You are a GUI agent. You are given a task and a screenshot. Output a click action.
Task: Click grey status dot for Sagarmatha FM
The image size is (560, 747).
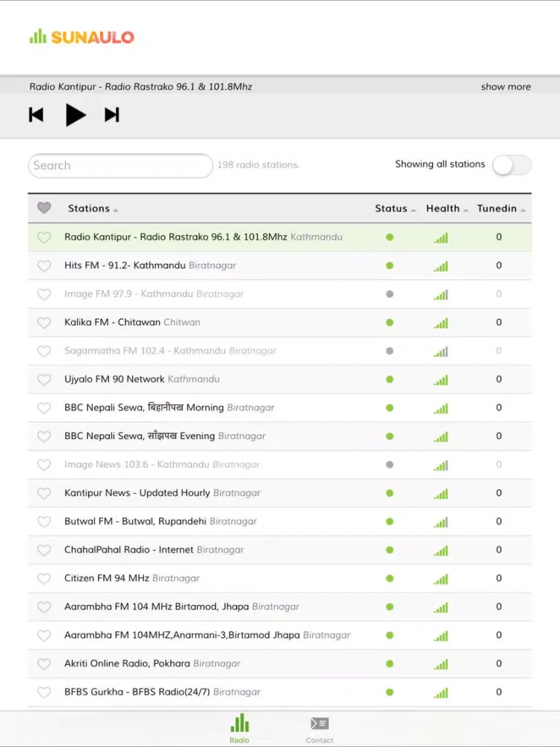coord(390,350)
